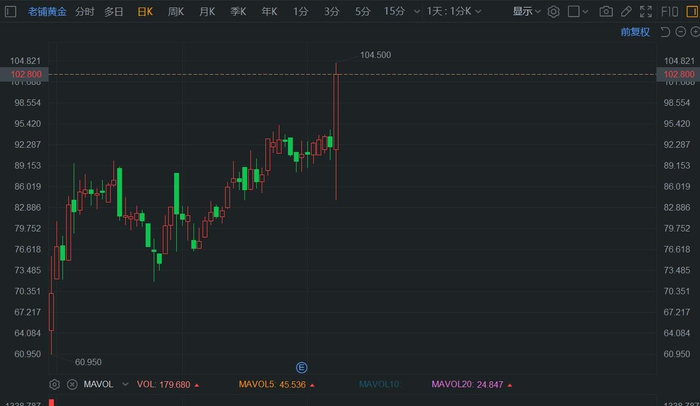Switch to 3分 three-minute chart

tap(331, 12)
